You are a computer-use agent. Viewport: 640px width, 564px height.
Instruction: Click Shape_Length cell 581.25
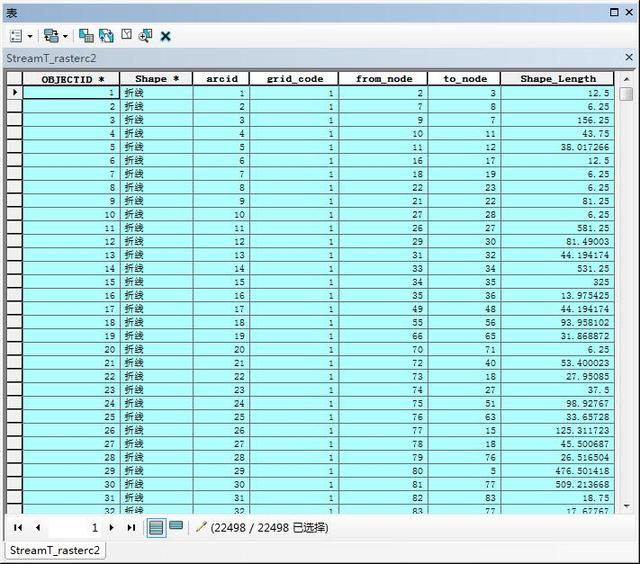point(558,228)
